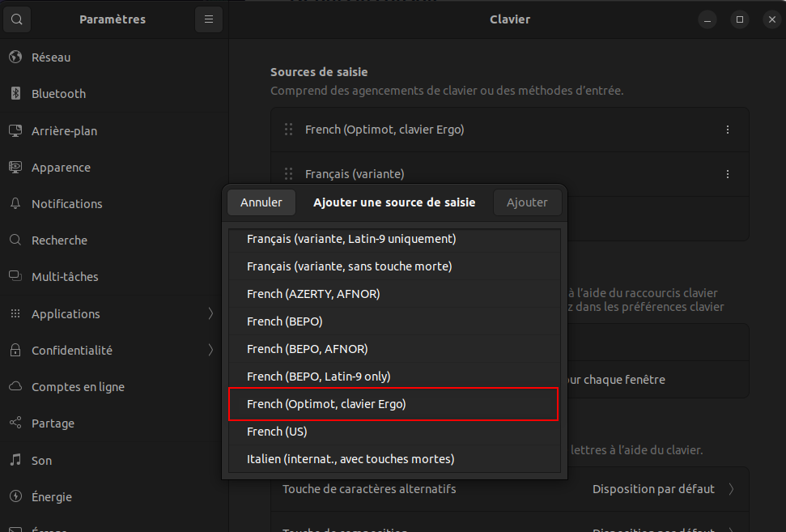Click the Énergie battery icon
Screen dimensions: 786x532
tap(15, 496)
